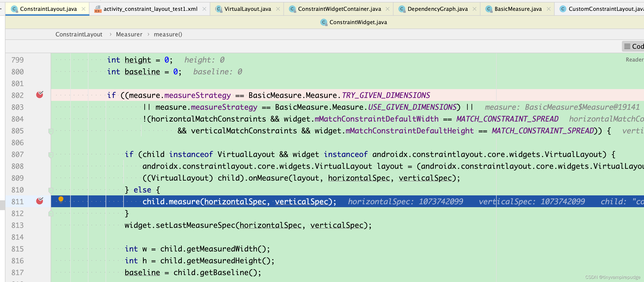Switch to the BasicMeasure.java tab
Image resolution: width=644 pixels, height=282 pixels.
(x=518, y=9)
